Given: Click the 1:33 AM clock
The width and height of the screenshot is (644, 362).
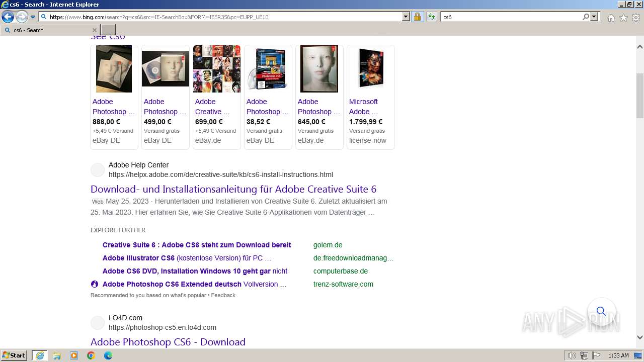Looking at the screenshot, I should (618, 355).
